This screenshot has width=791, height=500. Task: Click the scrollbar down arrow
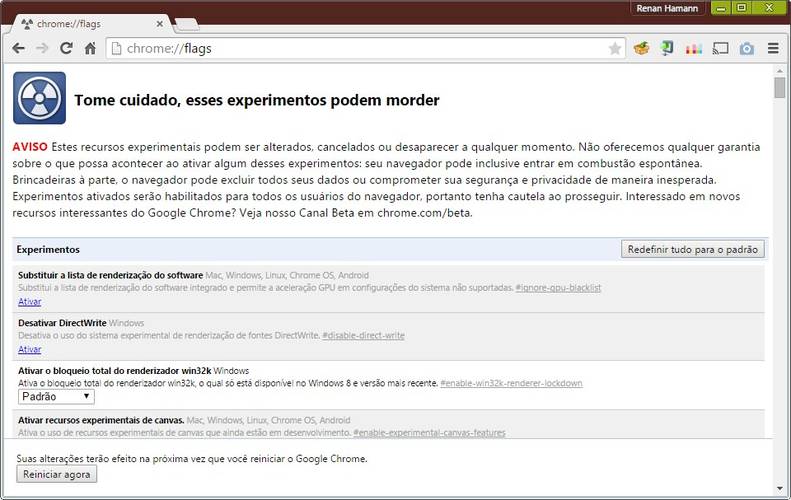tap(780, 489)
